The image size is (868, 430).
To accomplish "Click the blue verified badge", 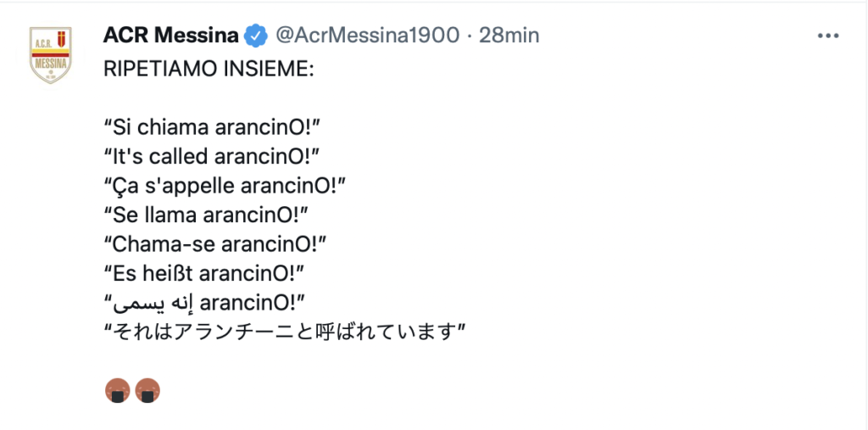I will (x=255, y=36).
